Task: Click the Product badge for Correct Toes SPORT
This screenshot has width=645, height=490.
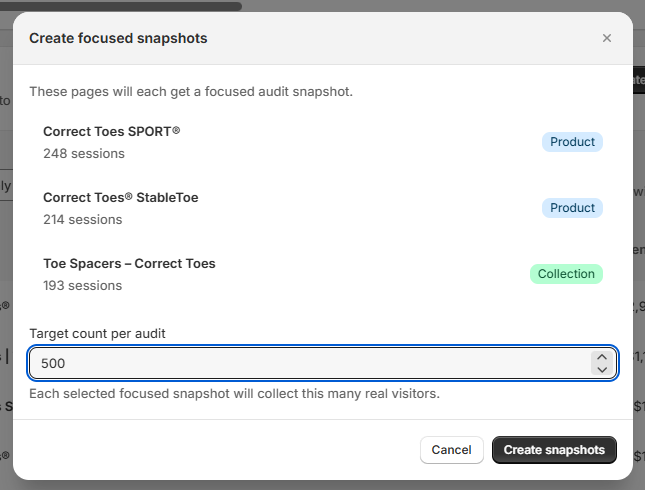Action: pos(572,142)
